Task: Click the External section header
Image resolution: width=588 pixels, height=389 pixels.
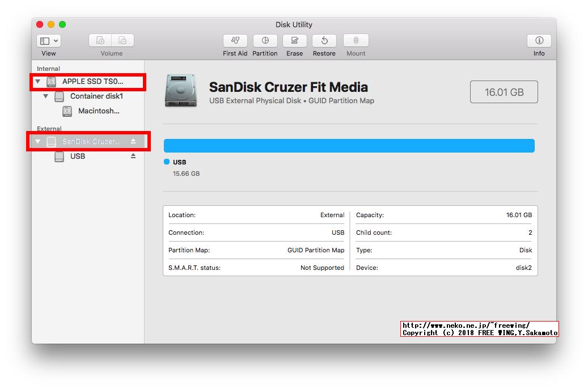Action: pos(49,129)
